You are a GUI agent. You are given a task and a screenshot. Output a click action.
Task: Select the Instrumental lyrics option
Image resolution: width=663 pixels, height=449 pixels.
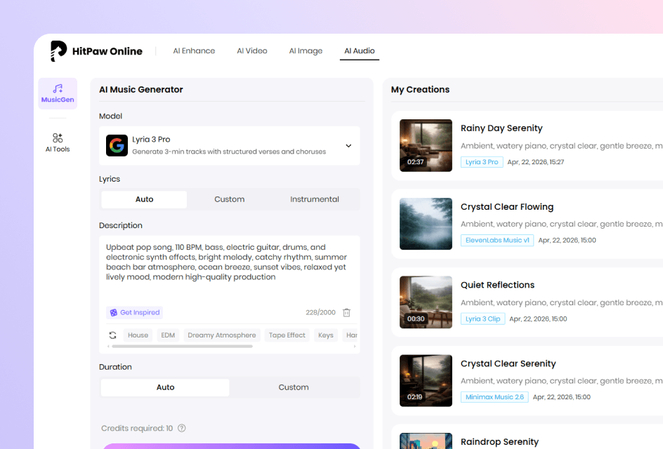pos(315,199)
